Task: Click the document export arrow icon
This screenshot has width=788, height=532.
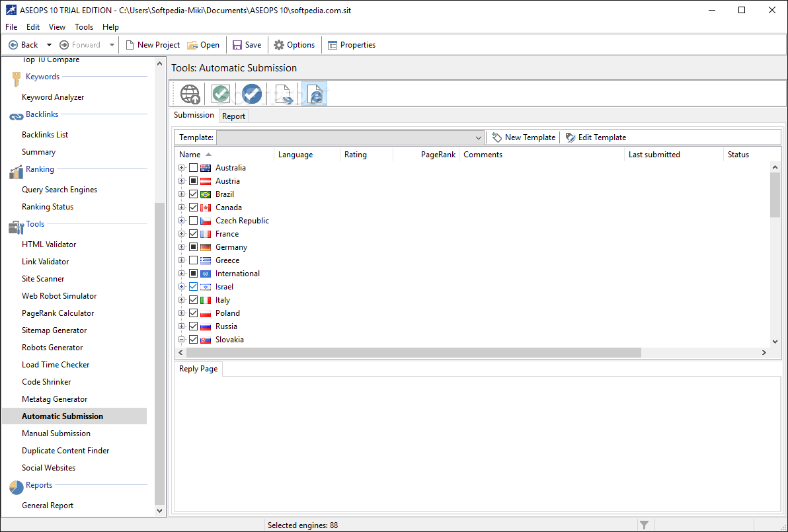Action: pyautogui.click(x=284, y=94)
